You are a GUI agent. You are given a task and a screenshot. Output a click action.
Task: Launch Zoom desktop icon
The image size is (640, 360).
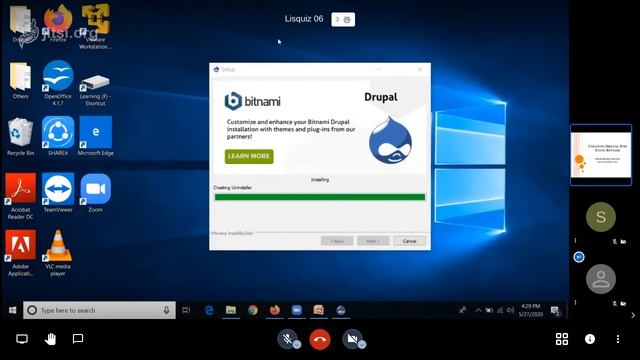(x=96, y=193)
